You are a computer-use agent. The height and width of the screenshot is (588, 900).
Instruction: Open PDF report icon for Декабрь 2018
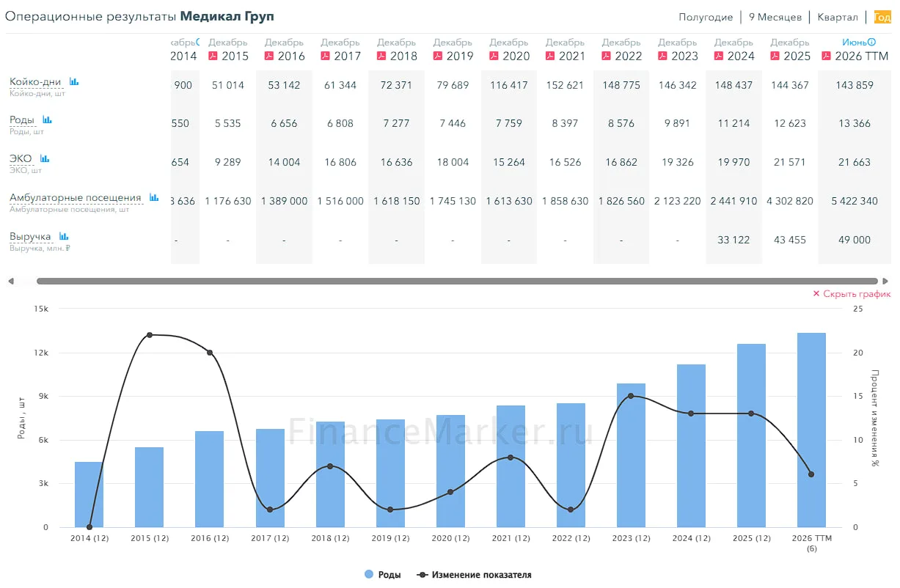[x=381, y=56]
